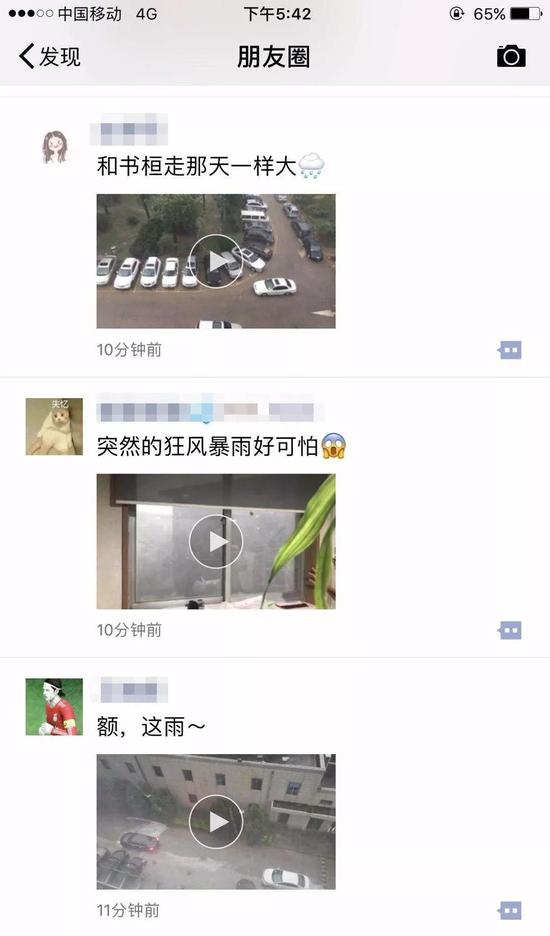The width and height of the screenshot is (550, 936).
Task: Open comment menu on 这雨 post
Action: pyautogui.click(x=510, y=910)
